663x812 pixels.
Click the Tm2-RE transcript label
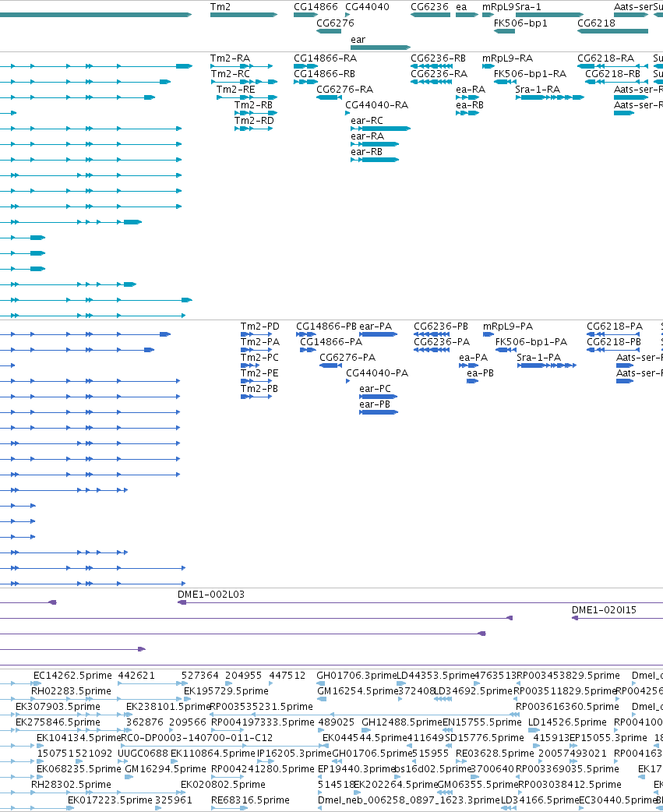(235, 89)
